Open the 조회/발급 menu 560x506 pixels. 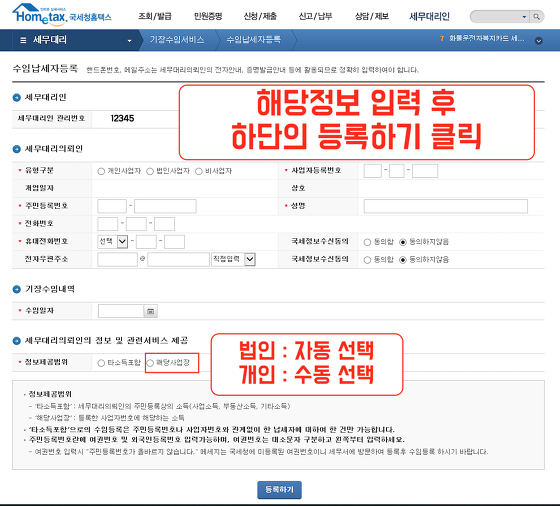[x=155, y=16]
